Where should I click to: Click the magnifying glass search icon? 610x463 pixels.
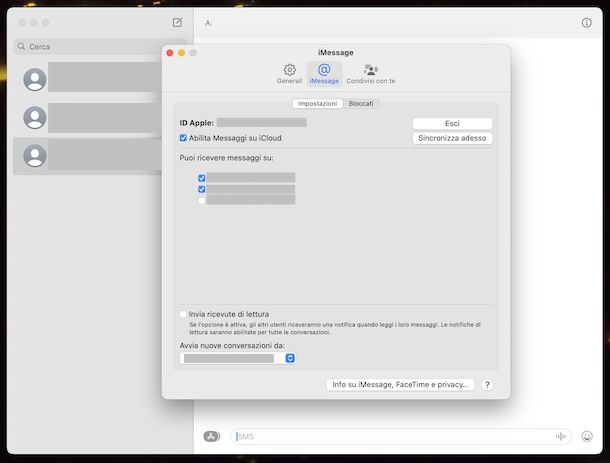pos(21,47)
